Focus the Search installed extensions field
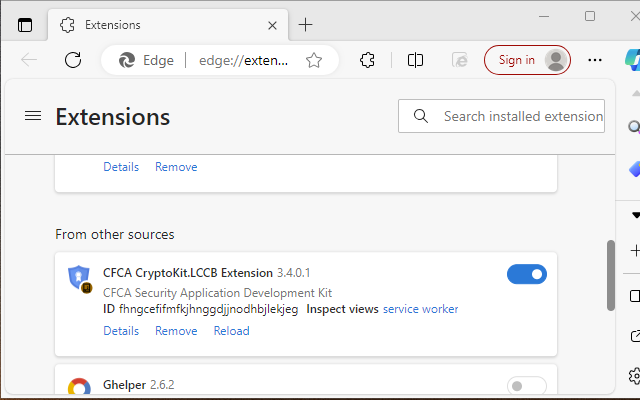Image resolution: width=640 pixels, height=400 pixels. pos(522,116)
